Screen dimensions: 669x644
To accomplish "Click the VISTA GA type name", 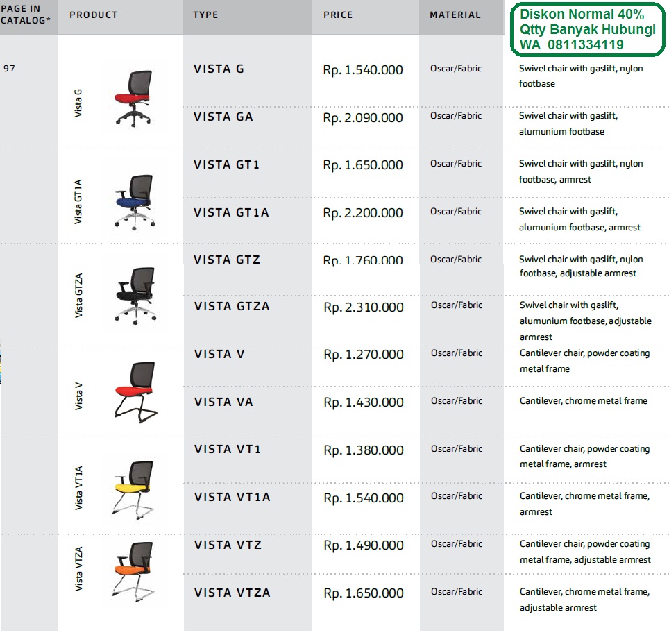I will click(x=223, y=117).
